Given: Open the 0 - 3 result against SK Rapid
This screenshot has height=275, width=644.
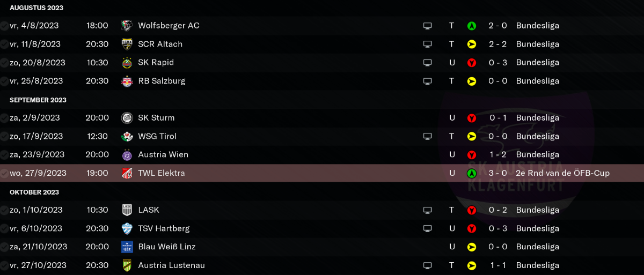Looking at the screenshot, I should (x=498, y=63).
